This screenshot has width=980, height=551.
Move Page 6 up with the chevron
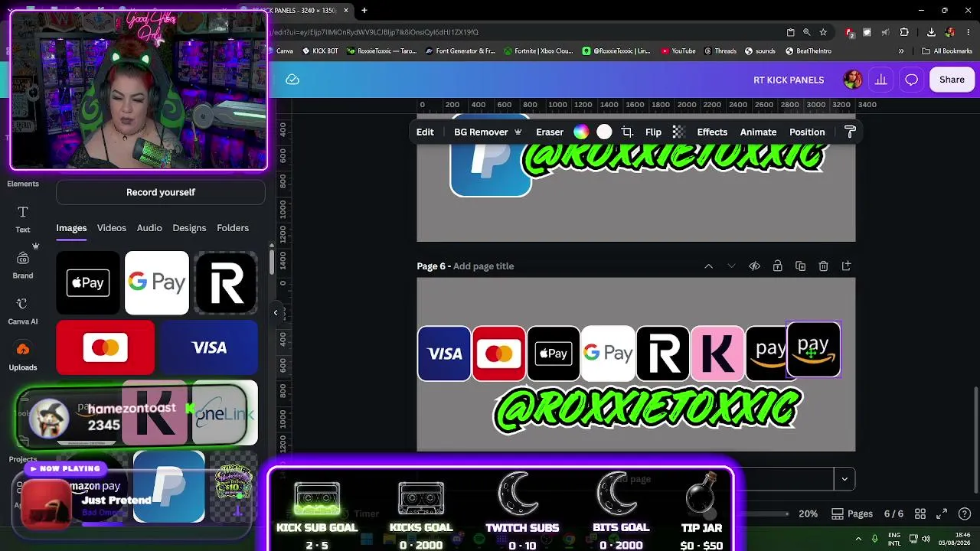pos(708,266)
